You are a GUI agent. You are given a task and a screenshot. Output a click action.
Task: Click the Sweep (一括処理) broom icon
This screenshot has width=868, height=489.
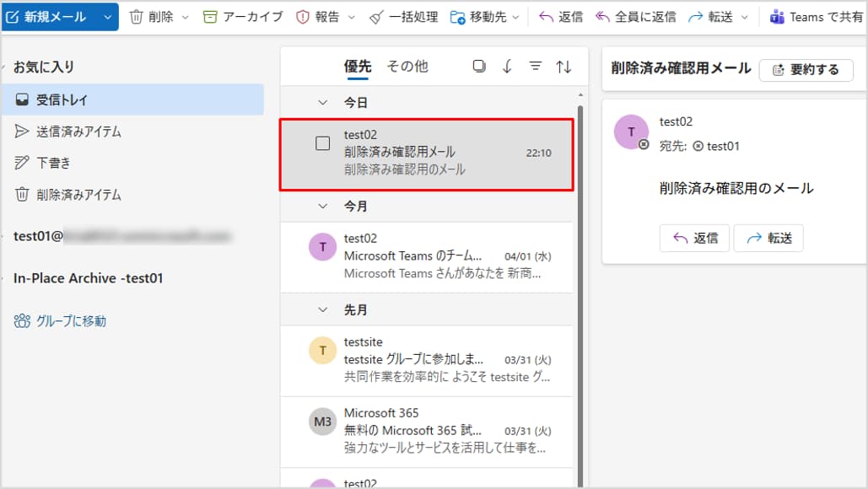(x=375, y=17)
